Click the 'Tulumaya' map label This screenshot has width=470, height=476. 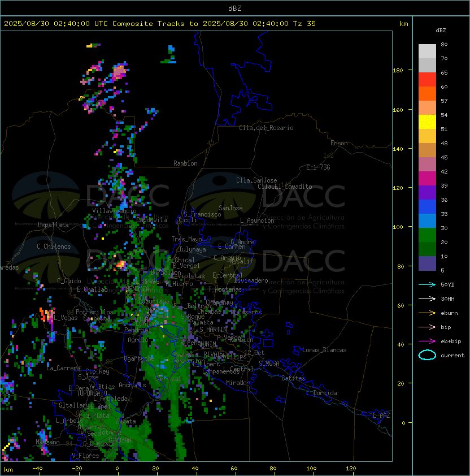[193, 249]
